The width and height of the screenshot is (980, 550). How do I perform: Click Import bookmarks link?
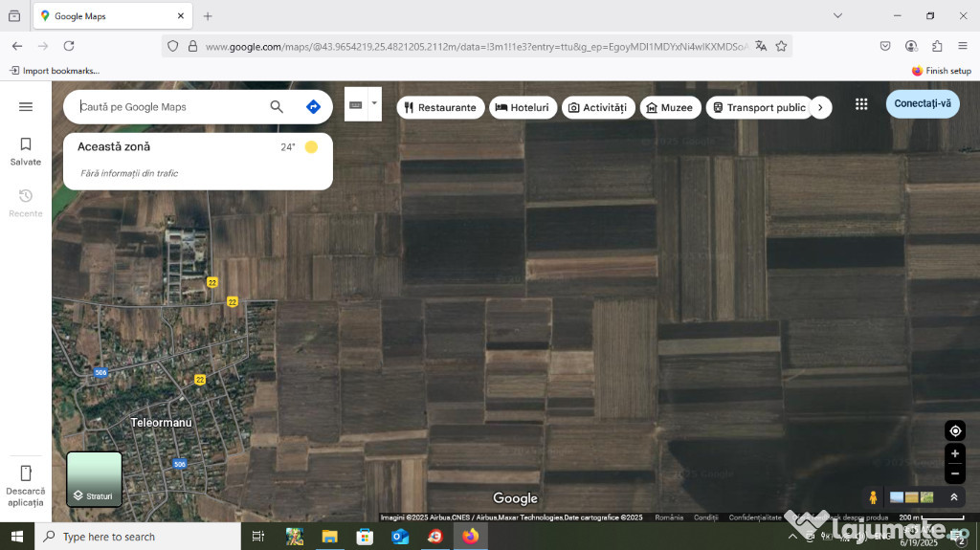coord(55,71)
